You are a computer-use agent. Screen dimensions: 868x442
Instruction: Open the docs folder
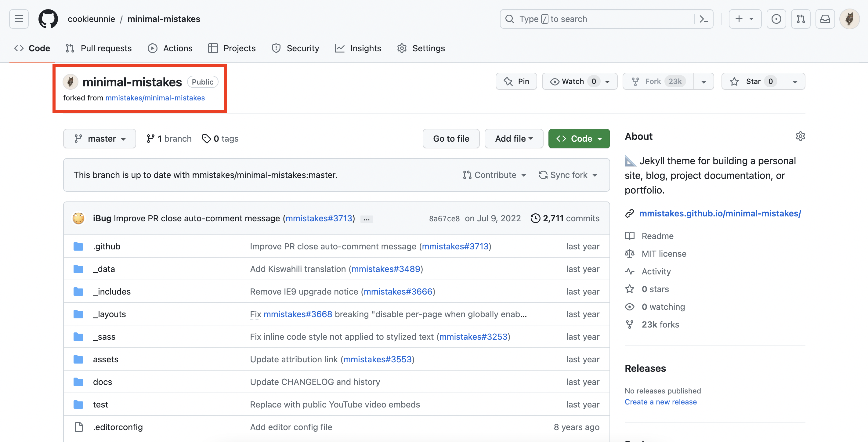(103, 382)
